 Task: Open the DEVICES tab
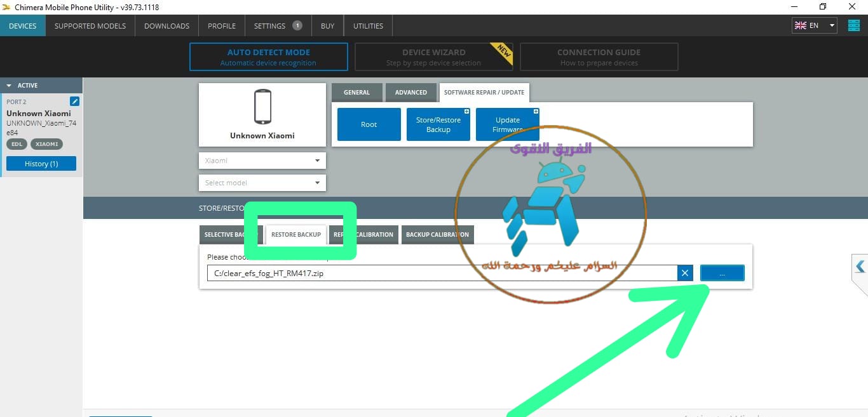click(23, 26)
